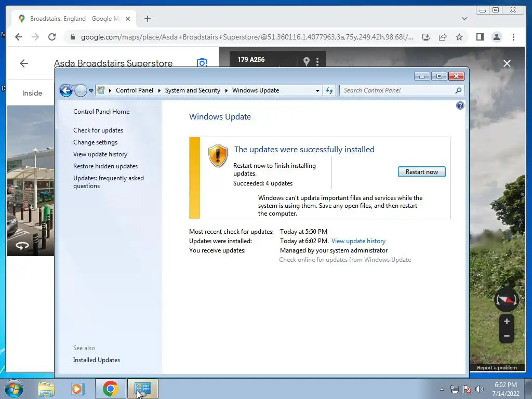Open Control Panel Home link

coord(101,112)
